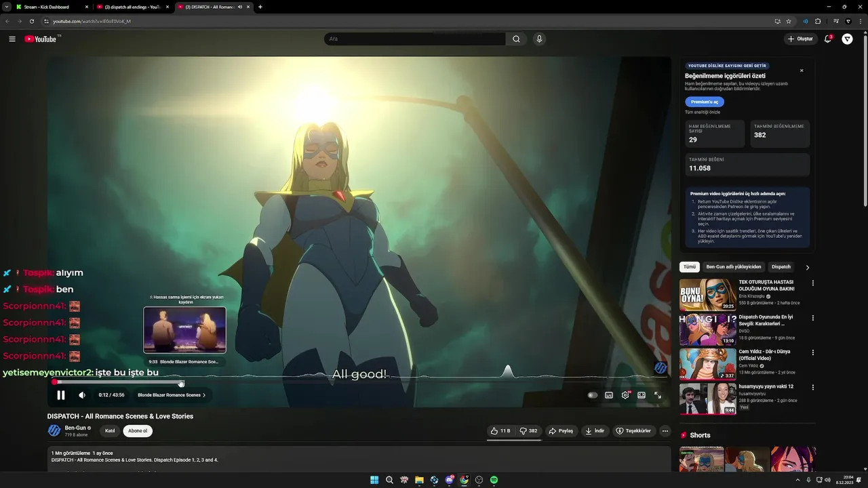Close the dislike insights panel
This screenshot has height=488, width=868.
click(x=802, y=70)
